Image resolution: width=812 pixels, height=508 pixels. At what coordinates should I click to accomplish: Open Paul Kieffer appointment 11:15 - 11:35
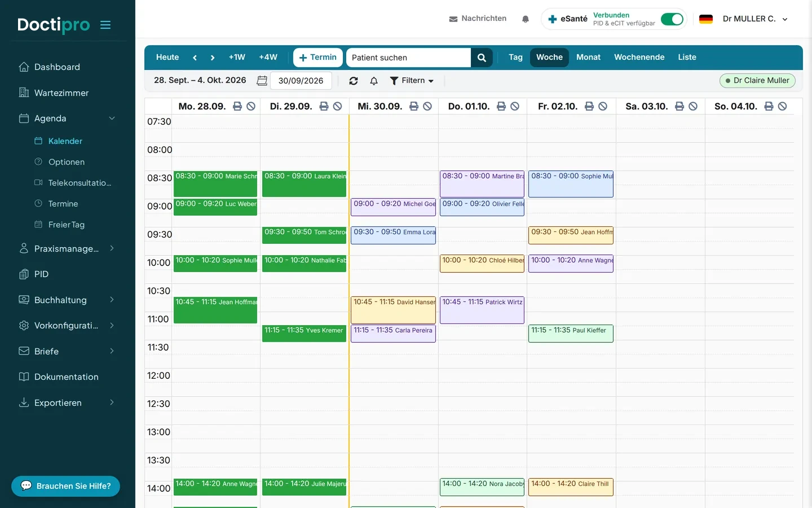click(x=571, y=334)
